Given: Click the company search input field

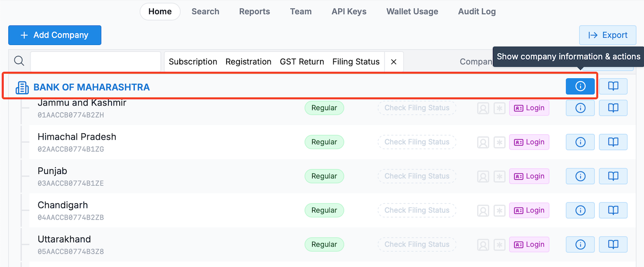Looking at the screenshot, I should point(96,61).
